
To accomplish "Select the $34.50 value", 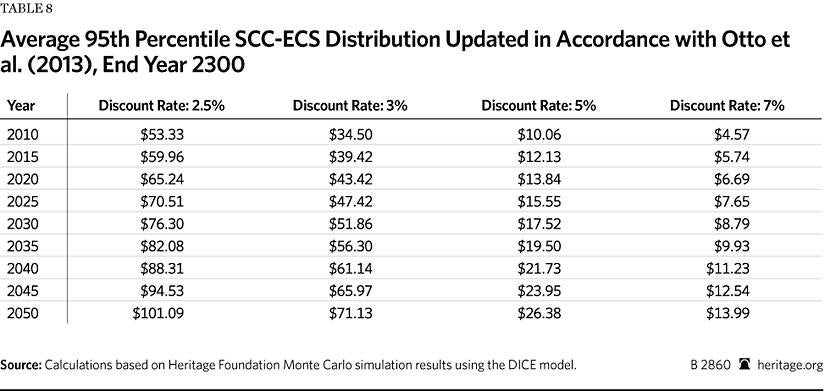I will point(350,135).
